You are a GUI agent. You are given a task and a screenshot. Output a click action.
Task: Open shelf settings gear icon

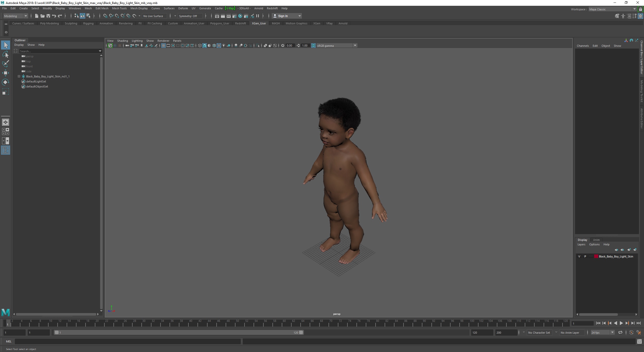[6, 32]
